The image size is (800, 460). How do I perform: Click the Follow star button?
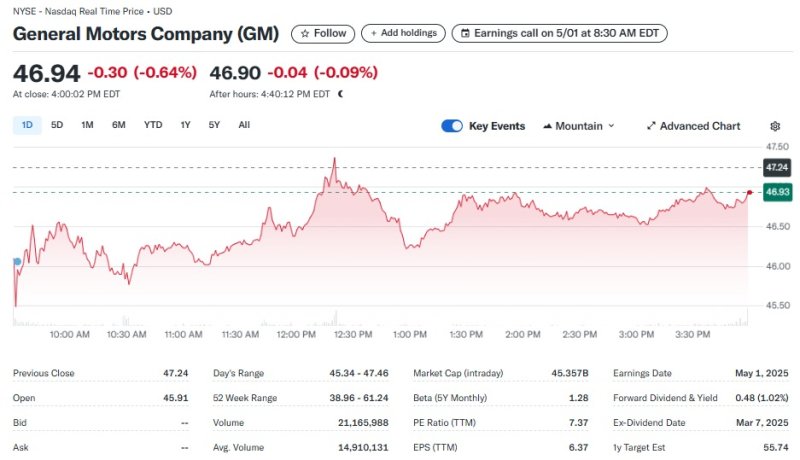321,33
